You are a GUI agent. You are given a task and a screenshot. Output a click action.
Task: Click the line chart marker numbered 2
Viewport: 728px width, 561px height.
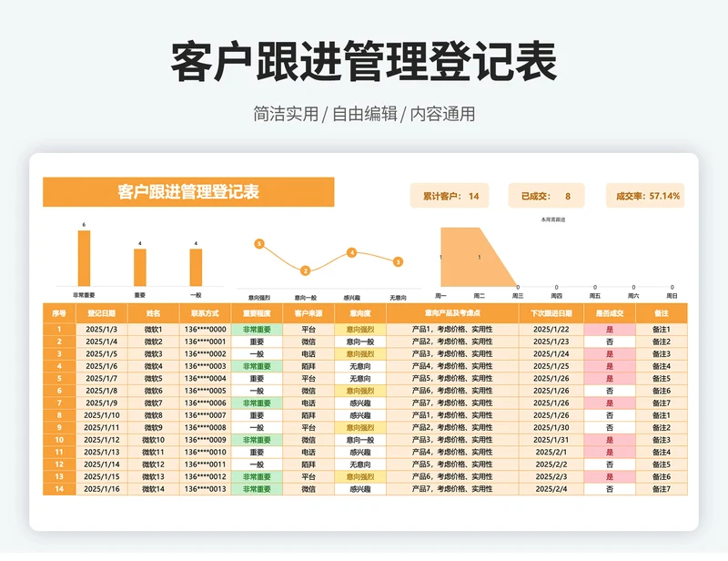305,270
